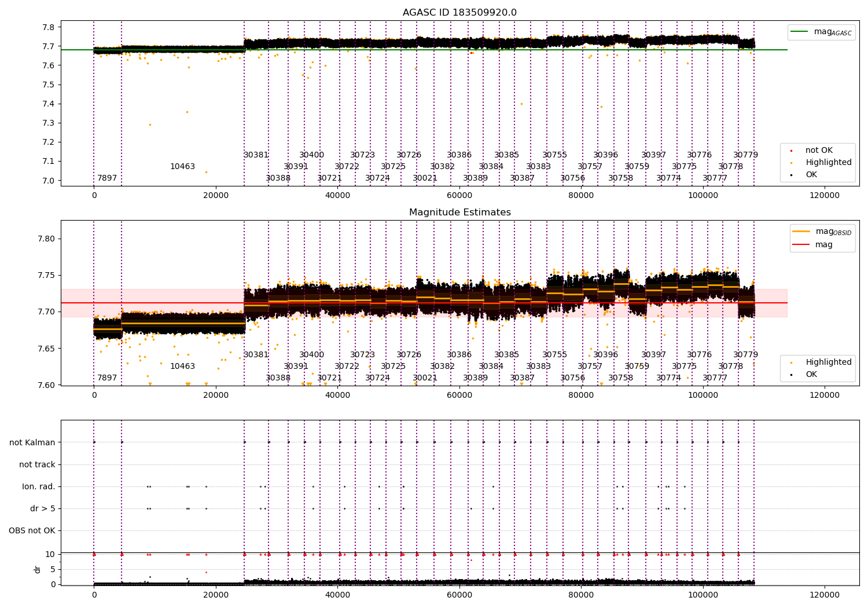
Task: Select the orange mag OBSID legend entry
Action: tap(822, 232)
